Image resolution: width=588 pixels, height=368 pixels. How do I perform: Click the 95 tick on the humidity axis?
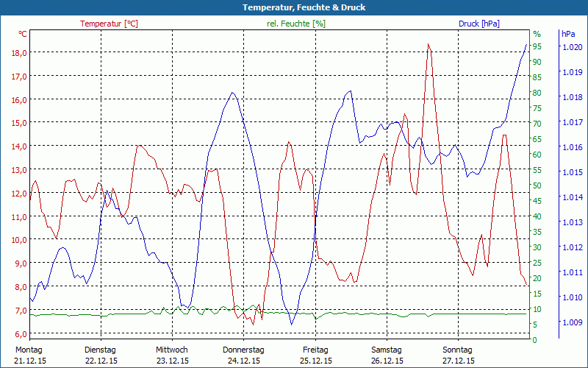[x=537, y=46]
